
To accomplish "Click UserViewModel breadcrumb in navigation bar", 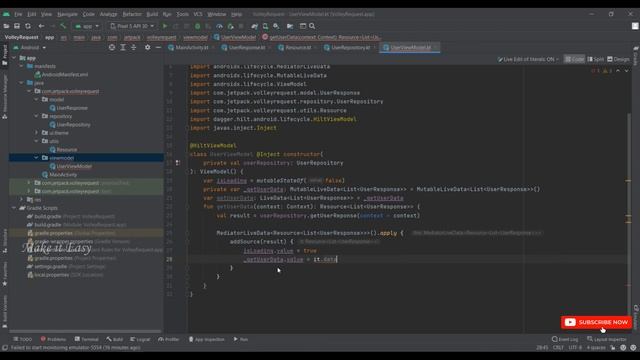I will (x=235, y=37).
